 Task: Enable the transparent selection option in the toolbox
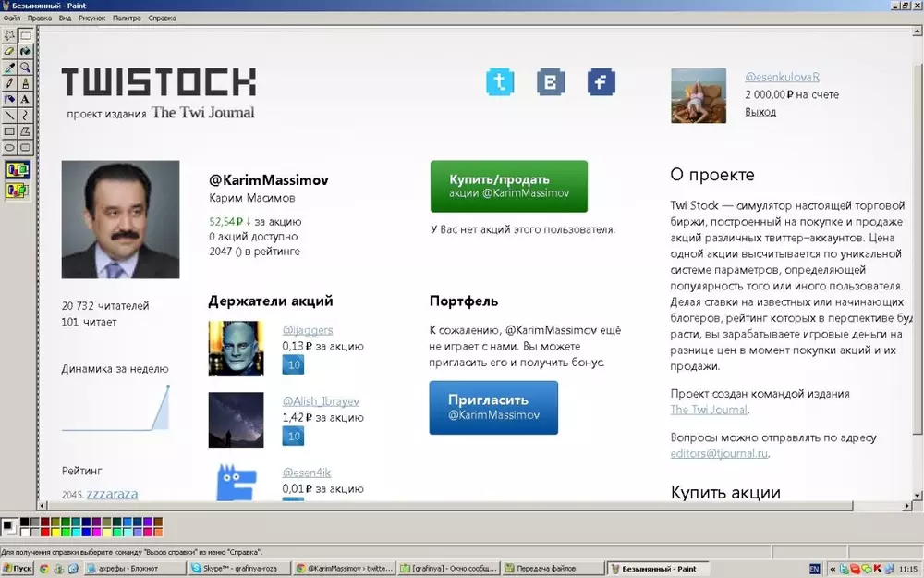18,191
